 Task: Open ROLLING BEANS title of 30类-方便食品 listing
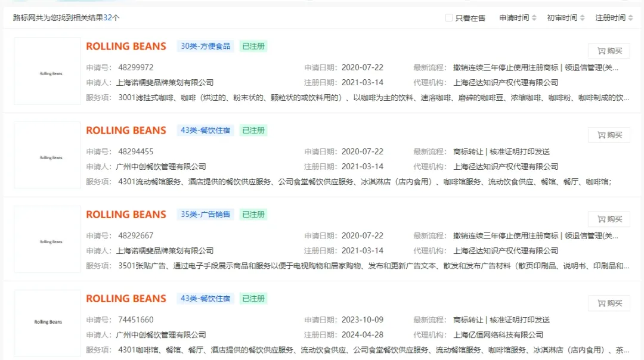coord(126,46)
